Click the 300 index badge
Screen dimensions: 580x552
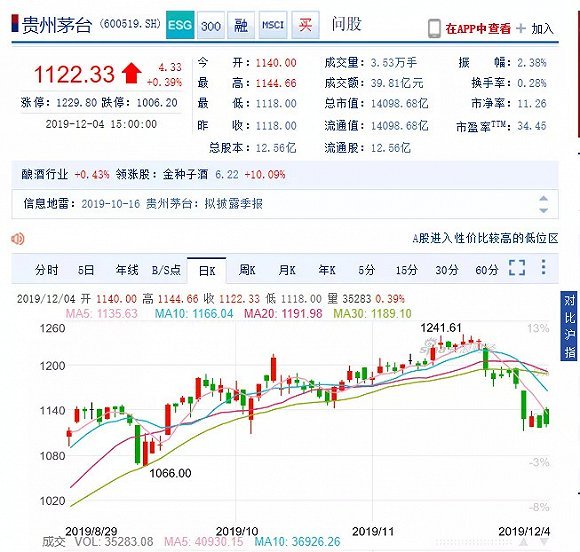point(211,25)
